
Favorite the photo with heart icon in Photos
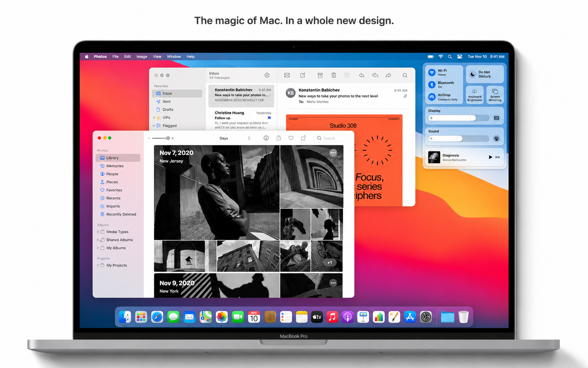tap(291, 138)
